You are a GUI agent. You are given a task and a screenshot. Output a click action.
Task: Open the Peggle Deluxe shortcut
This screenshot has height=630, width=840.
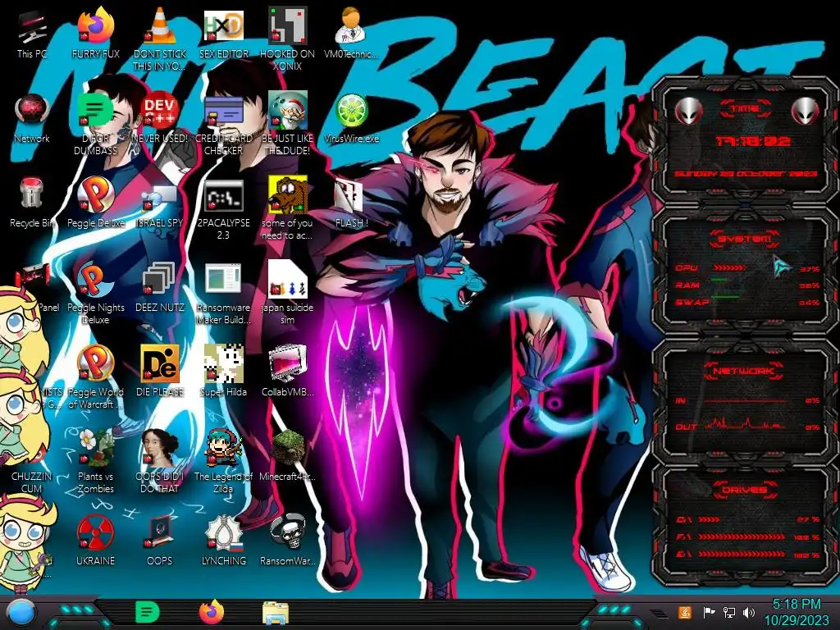(x=95, y=203)
